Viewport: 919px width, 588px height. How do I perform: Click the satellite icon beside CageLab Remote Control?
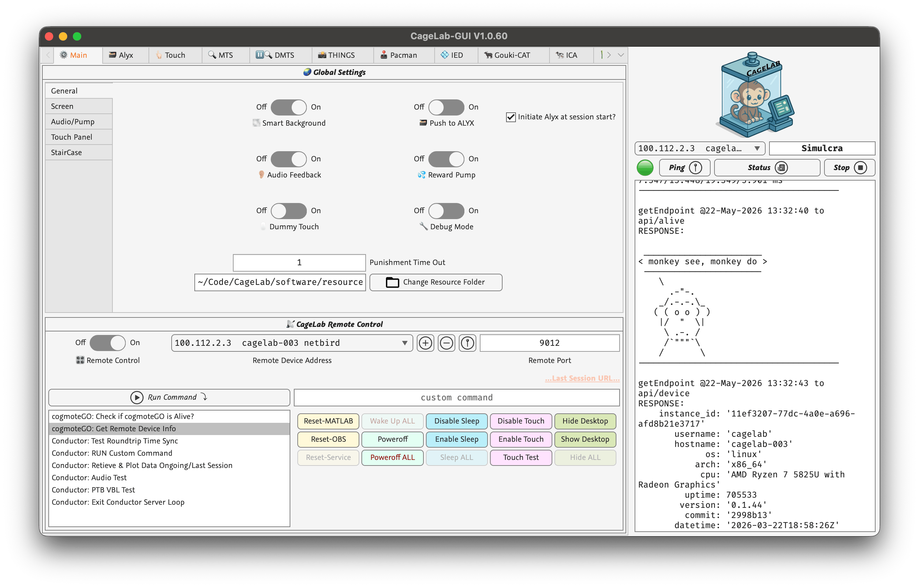click(290, 324)
